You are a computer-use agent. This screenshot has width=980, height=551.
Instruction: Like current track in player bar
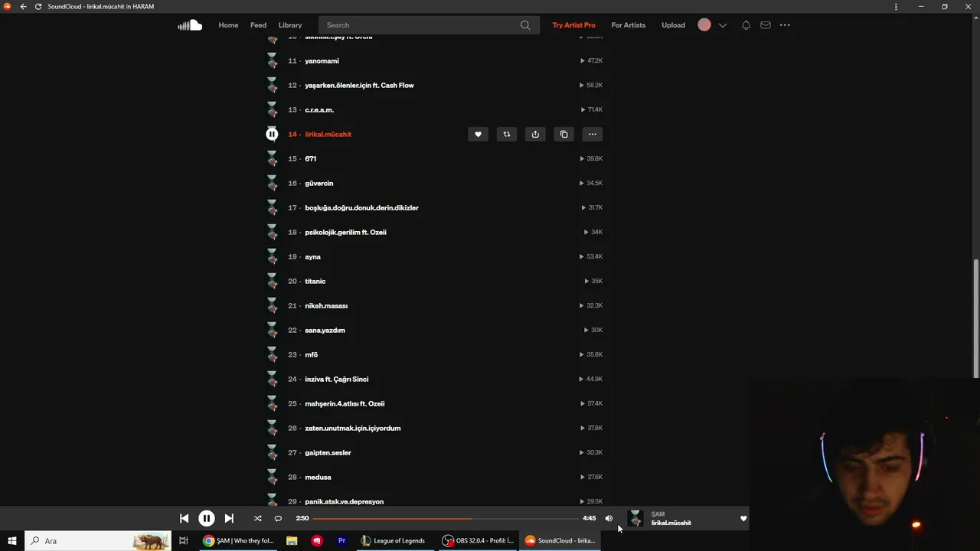(x=743, y=518)
